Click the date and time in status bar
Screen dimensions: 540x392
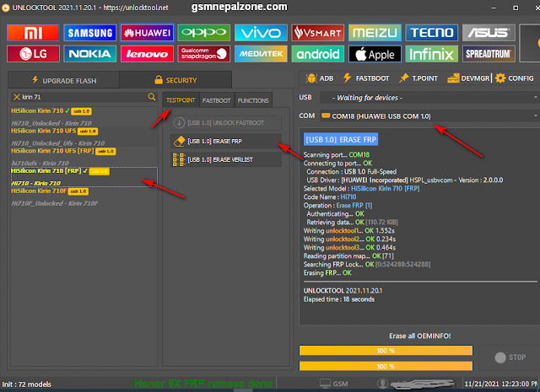coord(501,384)
